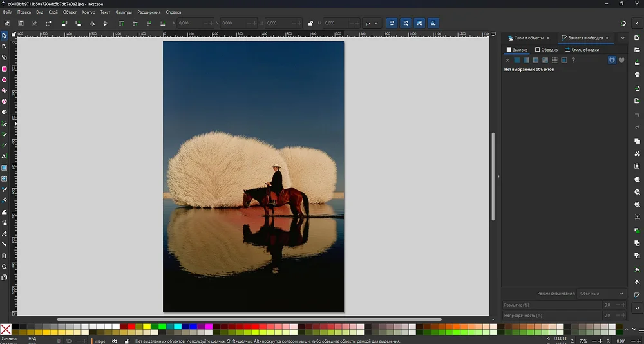This screenshot has width=644, height=344.
Task: Toggle the layer lock in status bar
Action: pyautogui.click(x=127, y=341)
